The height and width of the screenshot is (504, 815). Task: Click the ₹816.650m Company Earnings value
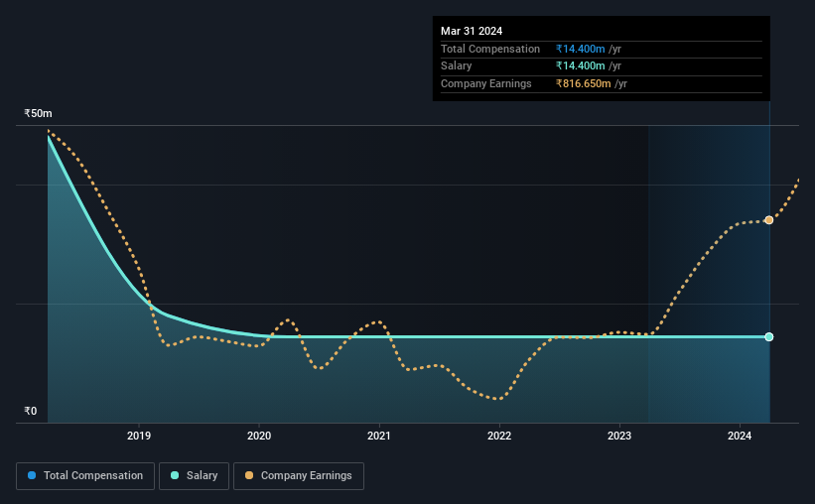tap(583, 83)
